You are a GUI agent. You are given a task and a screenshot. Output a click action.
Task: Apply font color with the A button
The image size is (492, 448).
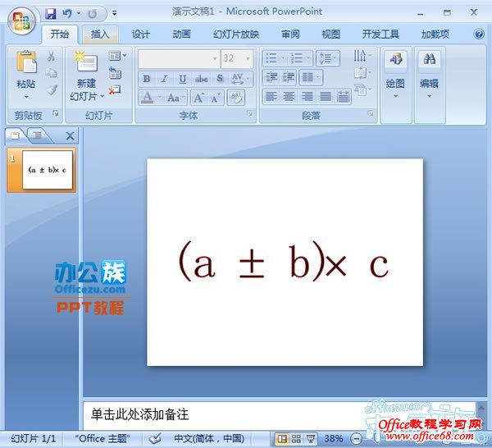pyautogui.click(x=147, y=98)
